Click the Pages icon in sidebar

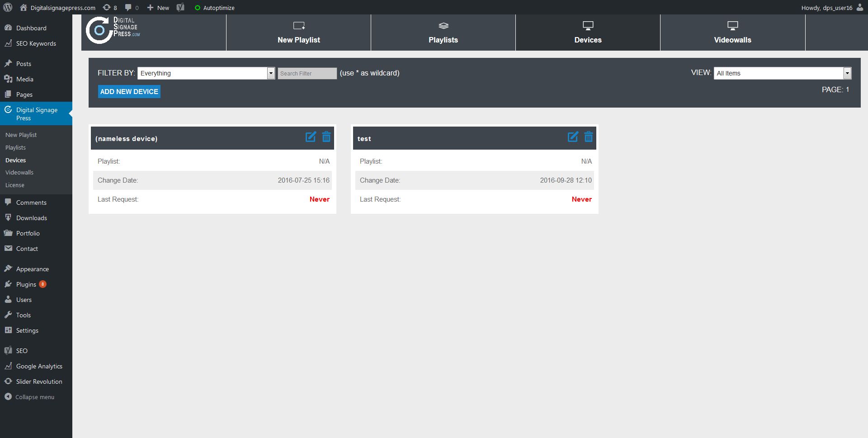click(x=8, y=94)
